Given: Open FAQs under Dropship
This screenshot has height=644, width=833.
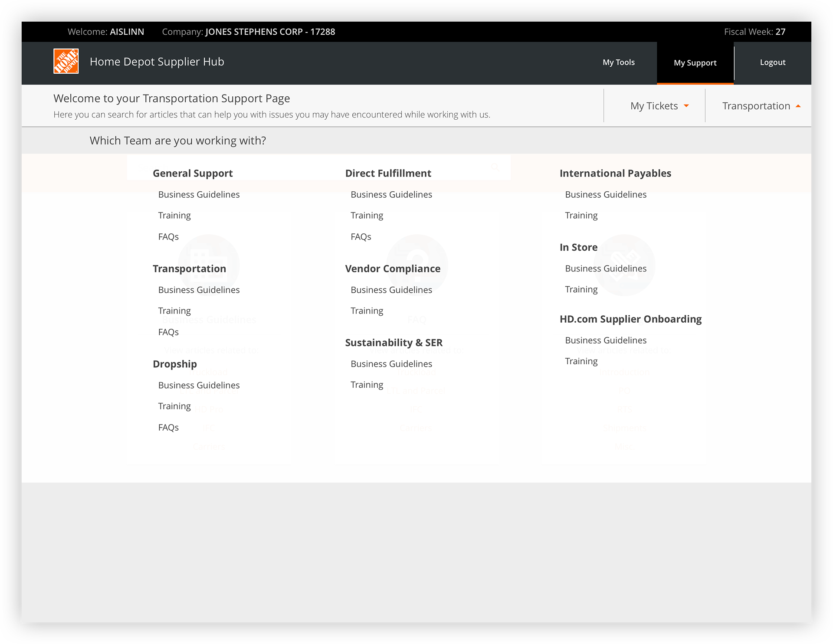Looking at the screenshot, I should point(168,428).
